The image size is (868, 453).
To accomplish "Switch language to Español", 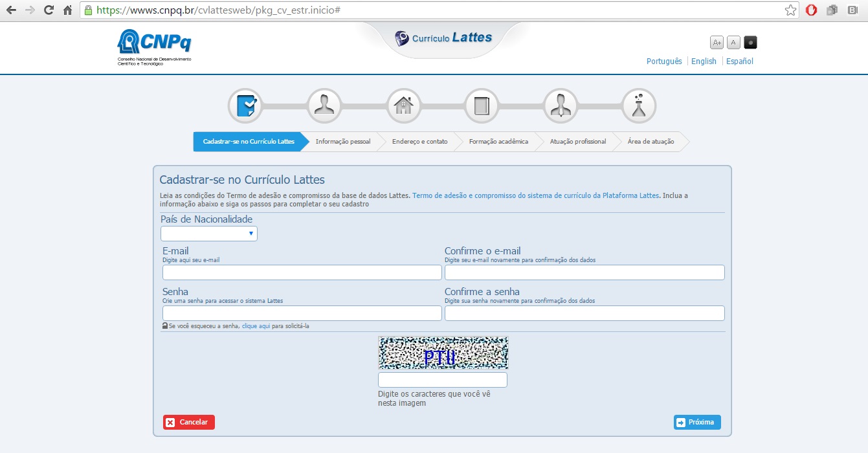I will 740,61.
